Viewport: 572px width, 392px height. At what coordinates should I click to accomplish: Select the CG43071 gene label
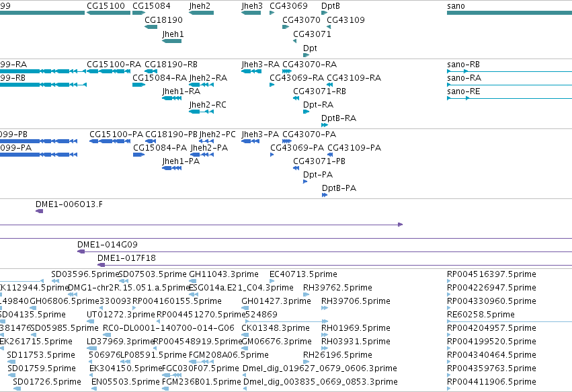pos(313,34)
